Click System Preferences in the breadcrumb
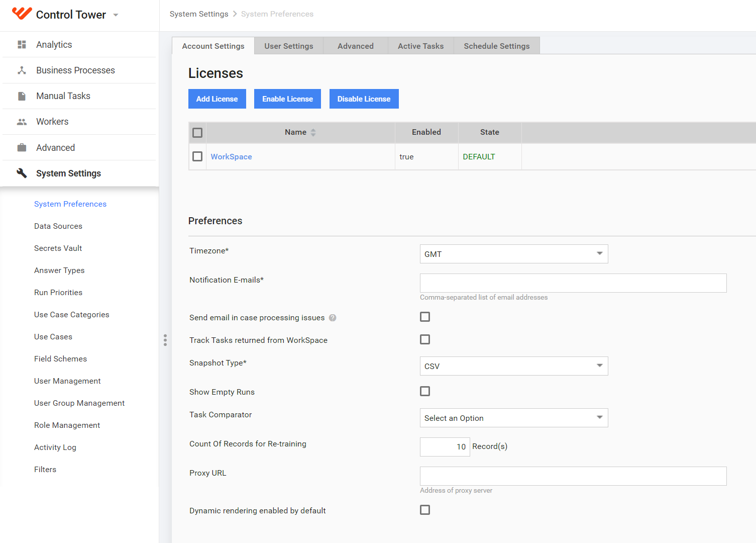The width and height of the screenshot is (756, 543). [x=277, y=14]
